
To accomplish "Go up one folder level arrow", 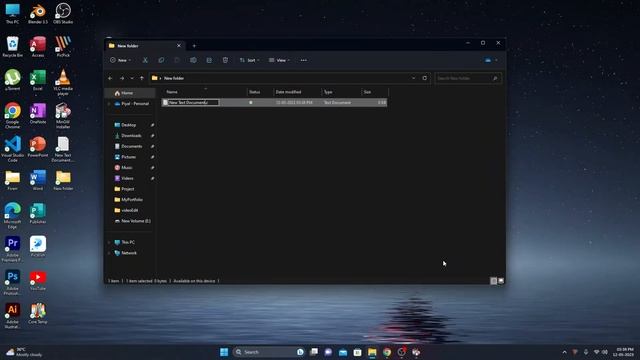I will pos(142,78).
